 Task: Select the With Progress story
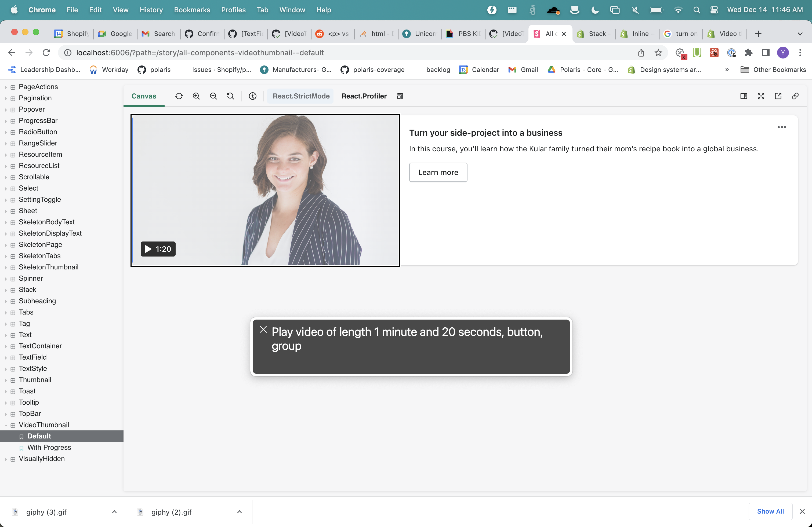tap(49, 447)
